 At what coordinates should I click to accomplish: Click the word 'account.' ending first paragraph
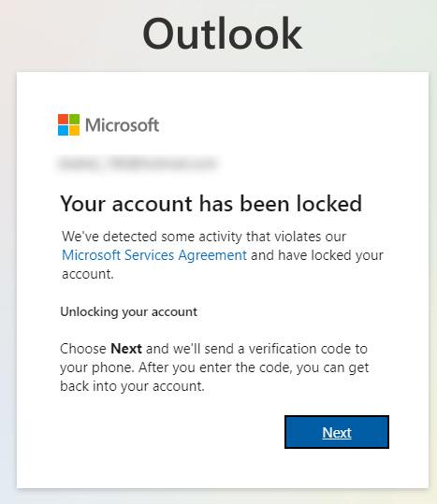click(88, 274)
